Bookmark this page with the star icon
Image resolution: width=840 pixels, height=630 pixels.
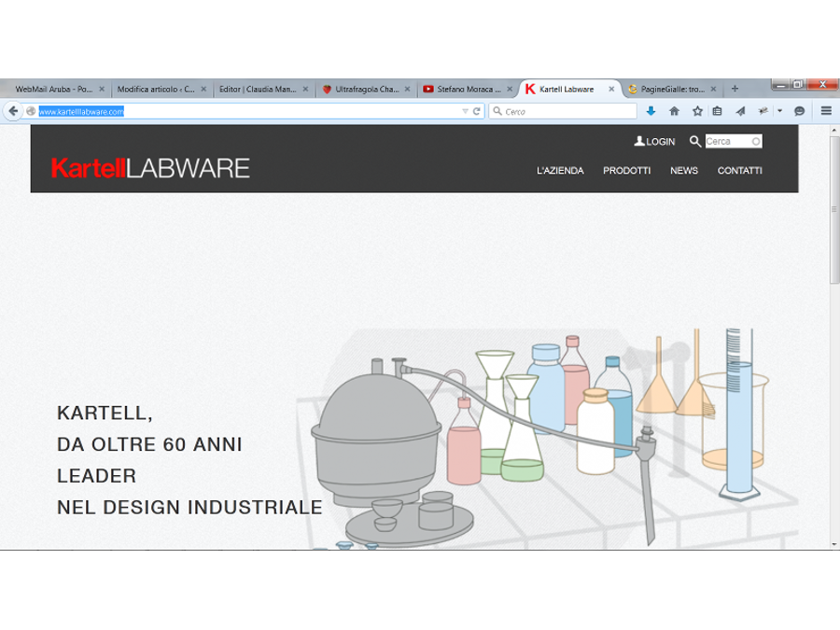click(x=697, y=111)
